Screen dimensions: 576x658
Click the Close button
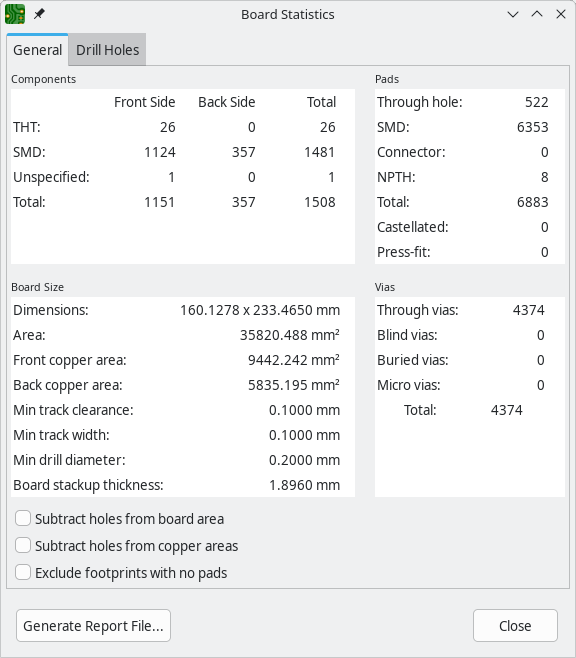[515, 626]
